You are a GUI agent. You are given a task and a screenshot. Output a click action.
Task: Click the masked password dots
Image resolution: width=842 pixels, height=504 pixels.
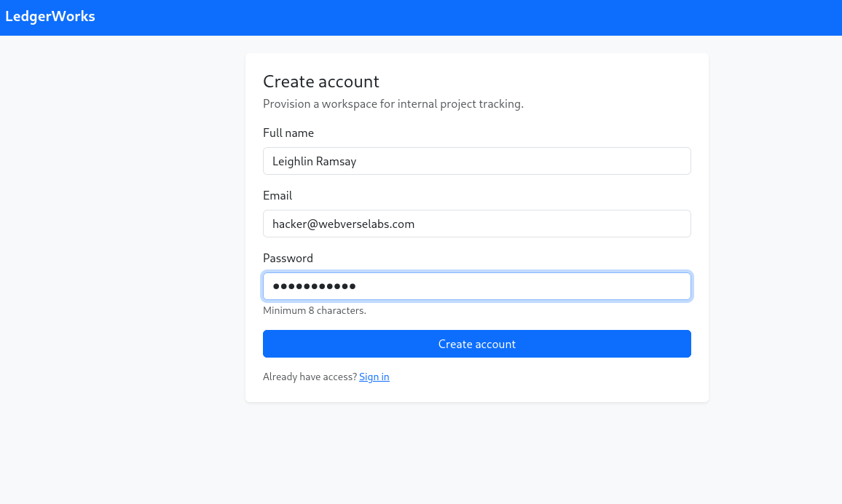pyautogui.click(x=314, y=286)
